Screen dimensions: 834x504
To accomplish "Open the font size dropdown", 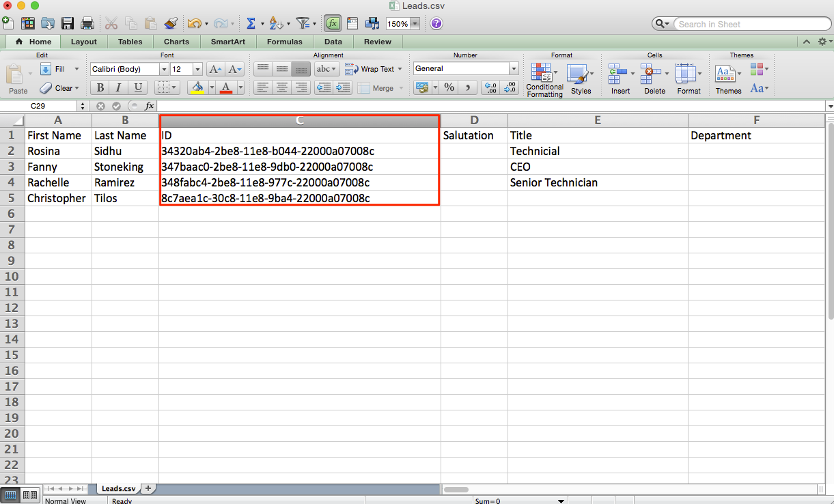I will click(198, 69).
